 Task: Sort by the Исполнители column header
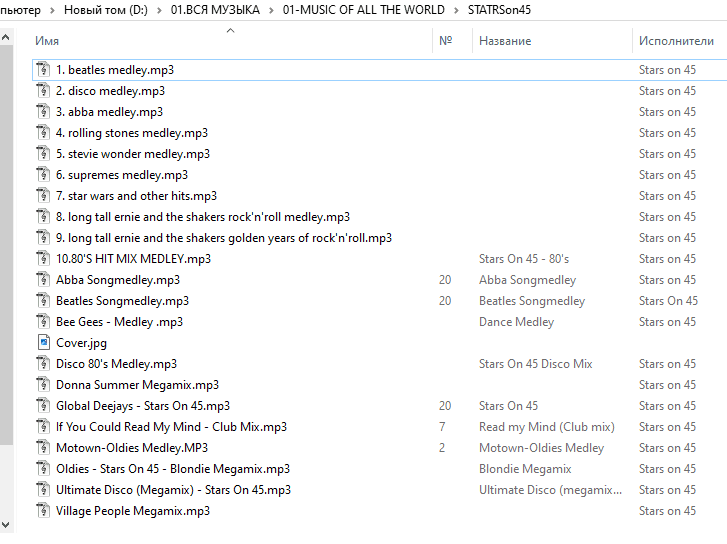pyautogui.click(x=676, y=41)
